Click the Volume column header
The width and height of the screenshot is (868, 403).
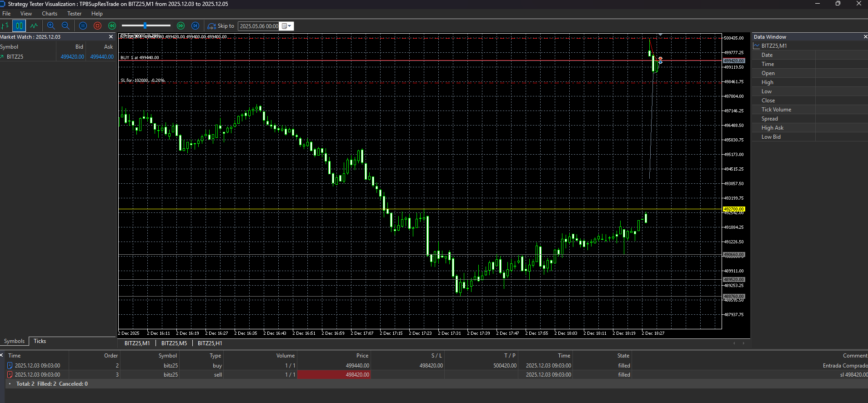pos(286,356)
